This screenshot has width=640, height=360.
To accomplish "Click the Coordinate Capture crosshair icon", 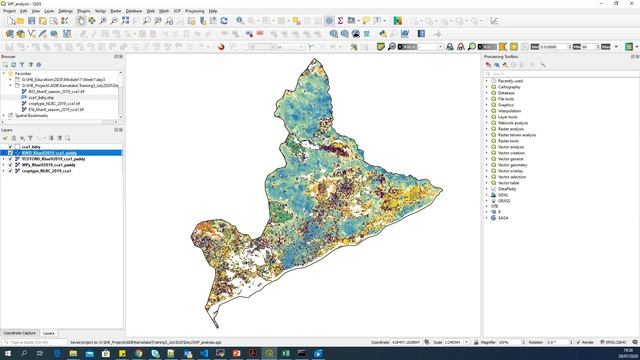I will coord(438,34).
